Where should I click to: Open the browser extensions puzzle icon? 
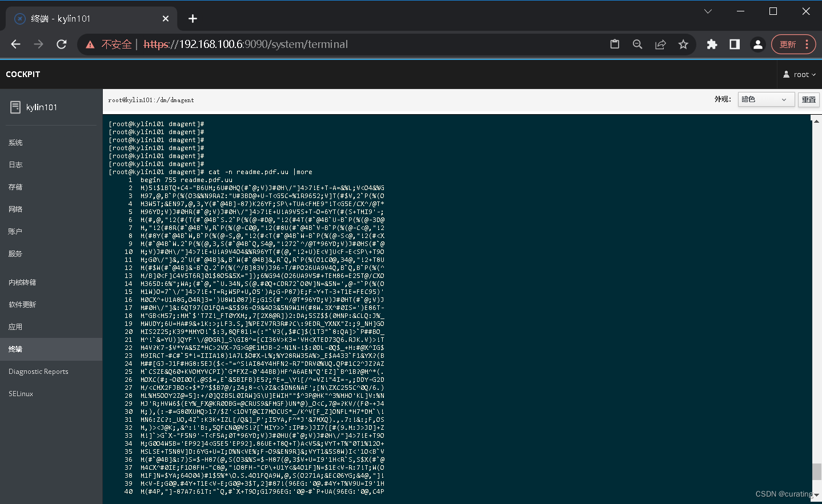coord(712,44)
